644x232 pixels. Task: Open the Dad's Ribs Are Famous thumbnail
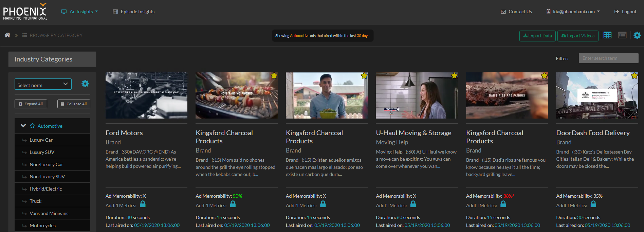click(507, 95)
